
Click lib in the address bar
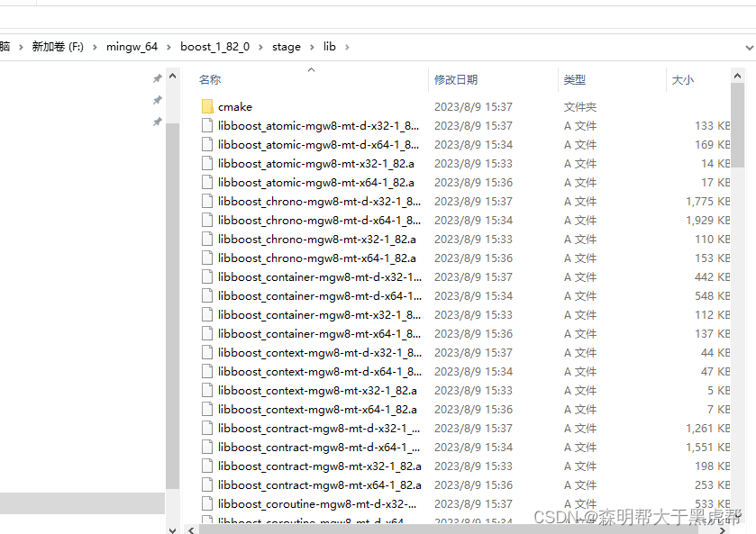(330, 47)
